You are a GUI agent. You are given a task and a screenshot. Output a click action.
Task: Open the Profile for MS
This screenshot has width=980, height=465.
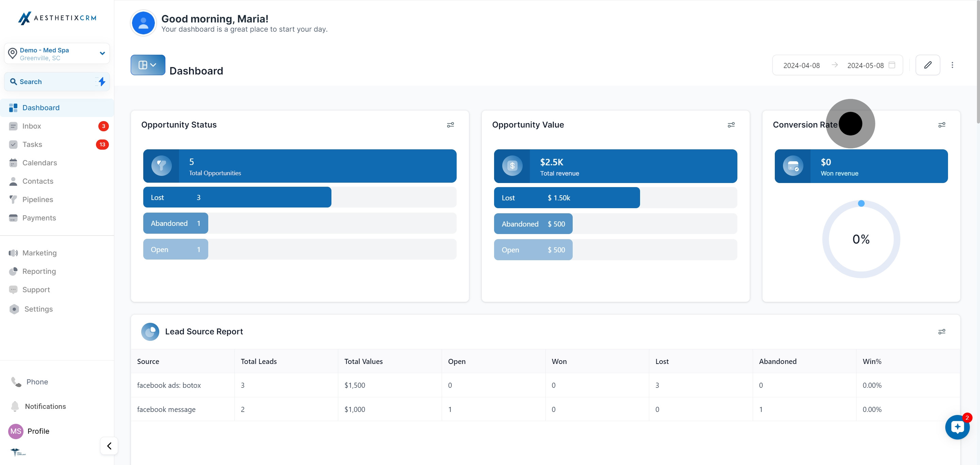click(x=38, y=431)
